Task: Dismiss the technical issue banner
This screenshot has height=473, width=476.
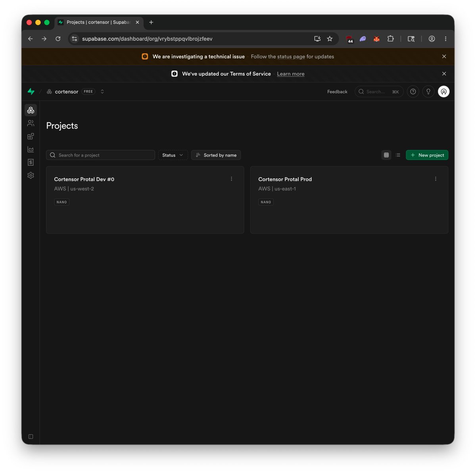Action: [x=444, y=57]
